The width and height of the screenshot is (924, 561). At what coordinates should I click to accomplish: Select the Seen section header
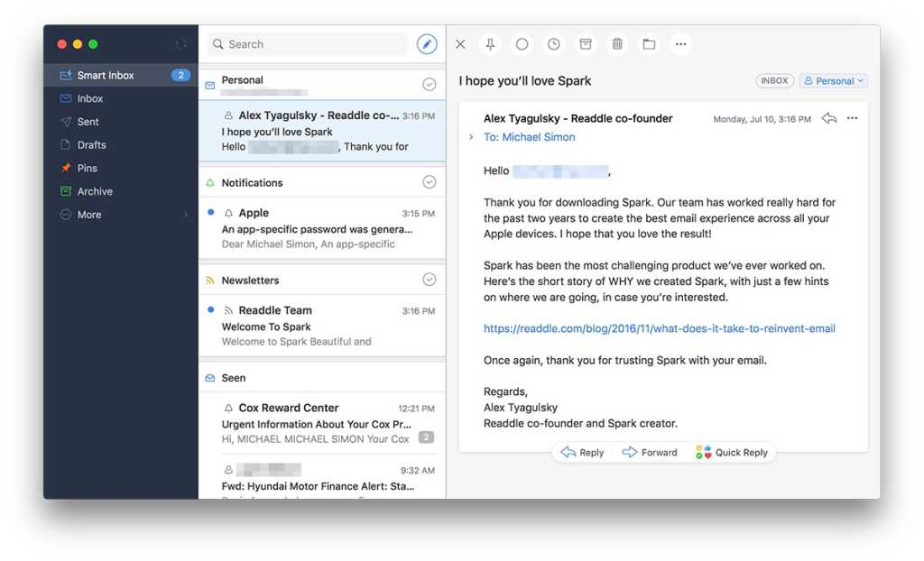click(322, 378)
